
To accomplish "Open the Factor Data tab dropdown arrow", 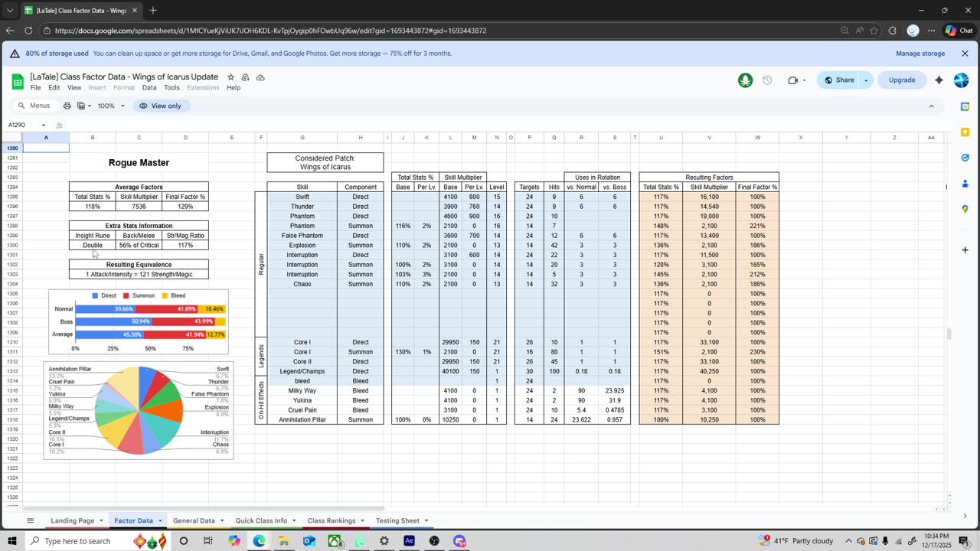I will [160, 520].
